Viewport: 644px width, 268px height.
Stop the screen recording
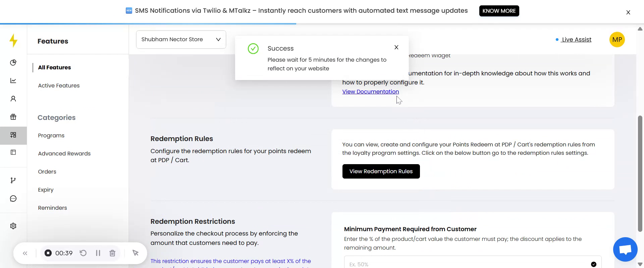point(48,253)
